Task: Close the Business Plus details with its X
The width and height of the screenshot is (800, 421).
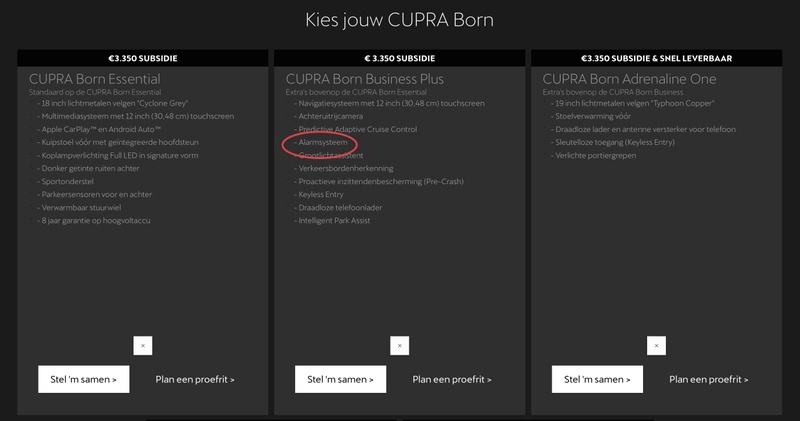Action: click(399, 345)
